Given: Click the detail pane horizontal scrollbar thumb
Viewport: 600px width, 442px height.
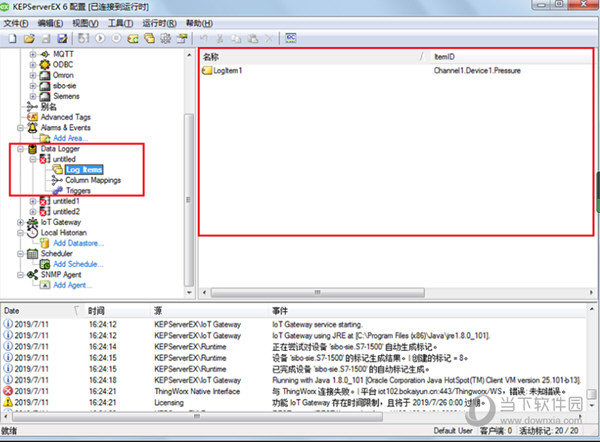Looking at the screenshot, I should pos(318,293).
